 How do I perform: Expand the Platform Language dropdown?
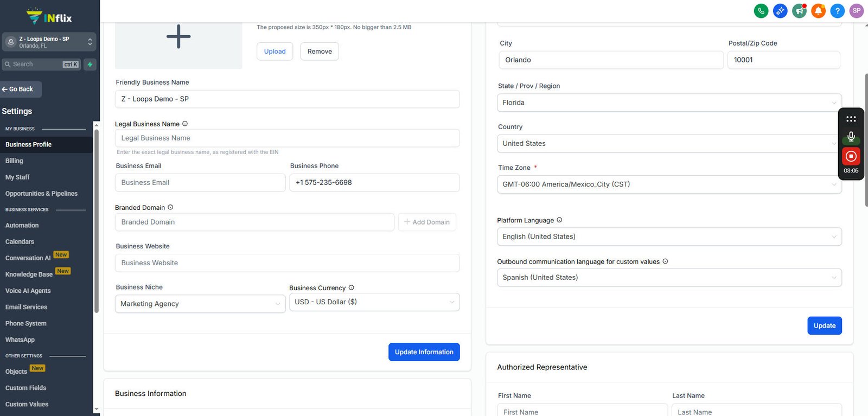669,236
